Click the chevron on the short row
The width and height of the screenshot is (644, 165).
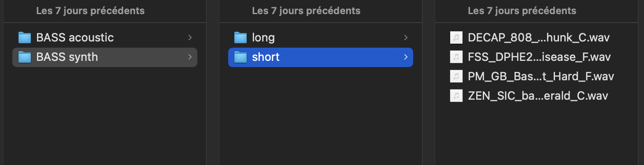406,57
